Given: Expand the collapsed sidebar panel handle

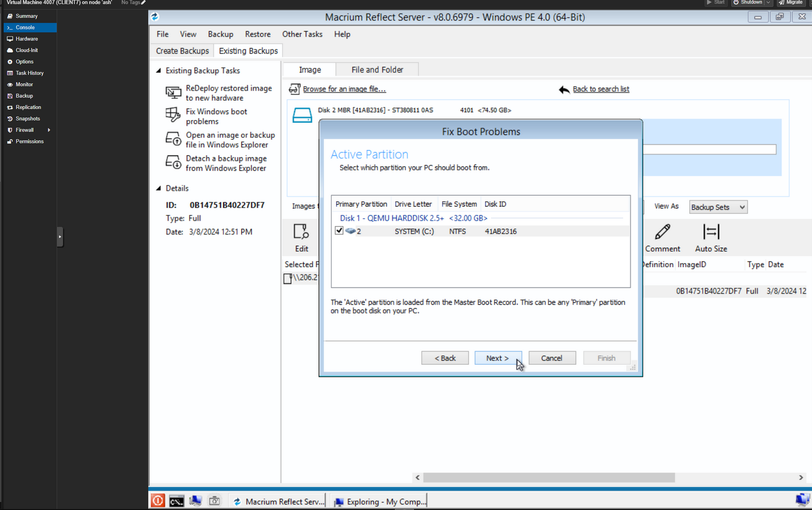Looking at the screenshot, I should point(60,237).
